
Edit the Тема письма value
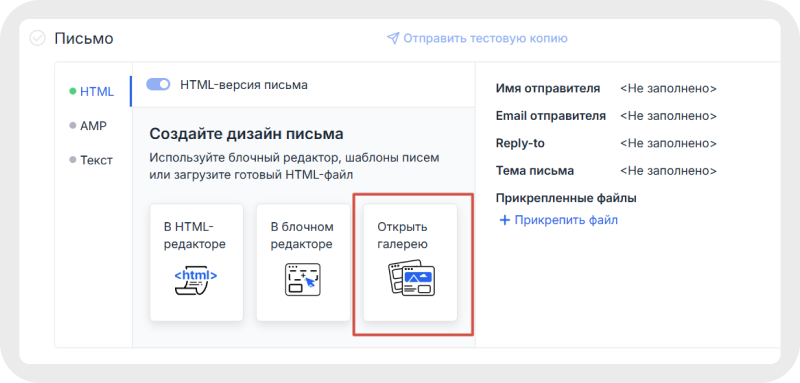click(668, 171)
